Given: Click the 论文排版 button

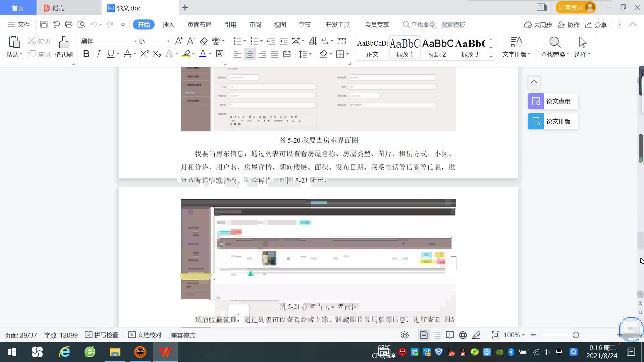Looking at the screenshot, I should pyautogui.click(x=553, y=121).
